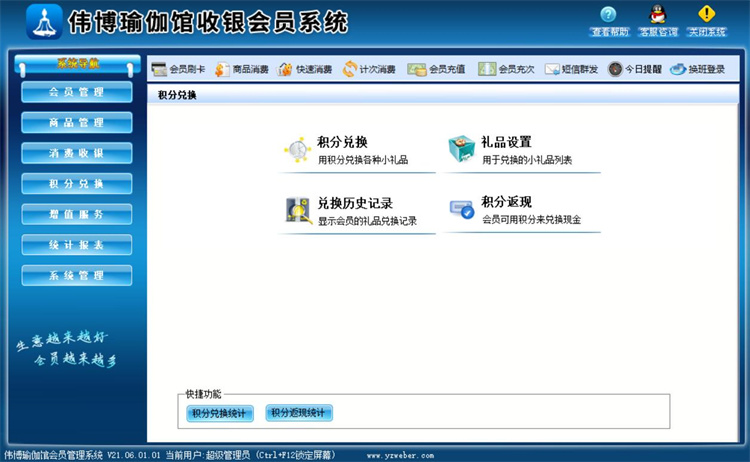750x462 pixels.
Task: Click the description 用积分兑换各种小礼品
Action: click(363, 160)
